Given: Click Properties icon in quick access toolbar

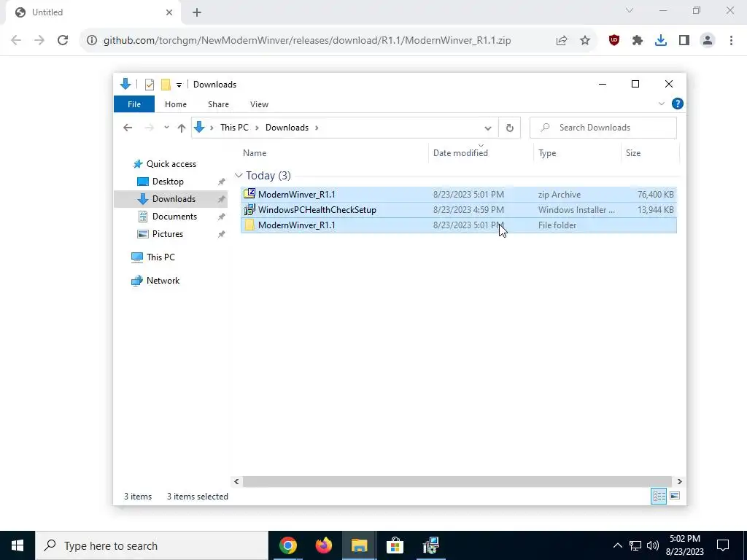Looking at the screenshot, I should point(150,85).
